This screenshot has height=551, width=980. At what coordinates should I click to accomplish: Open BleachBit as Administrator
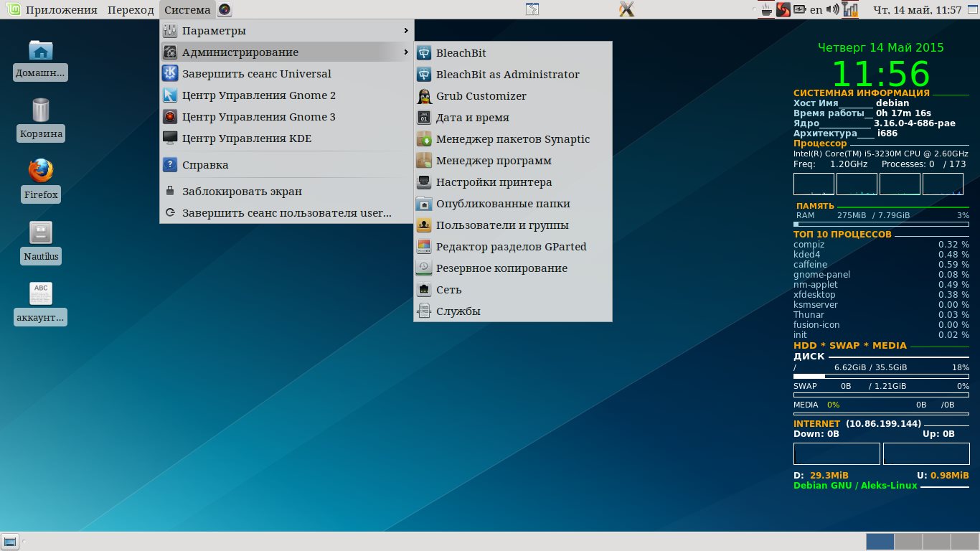point(507,75)
